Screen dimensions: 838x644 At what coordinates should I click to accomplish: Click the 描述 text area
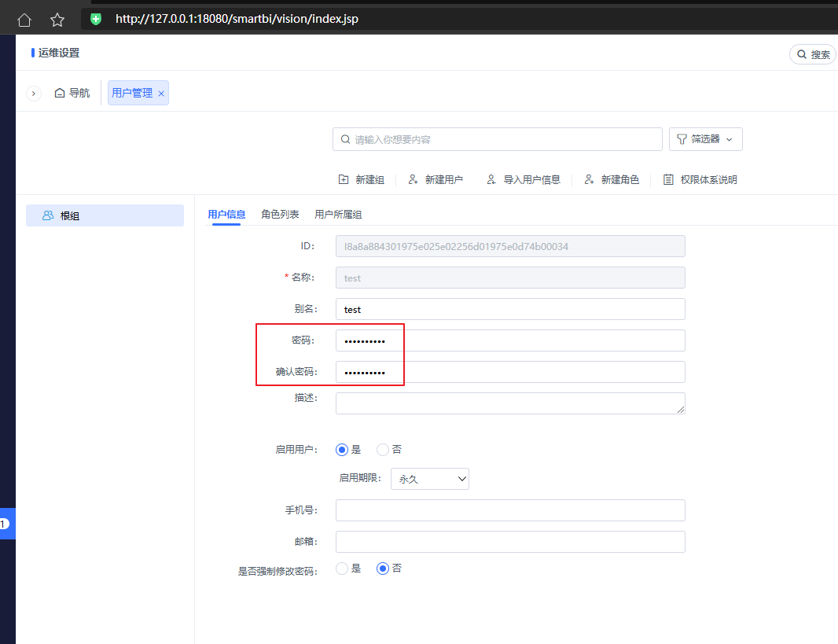510,403
